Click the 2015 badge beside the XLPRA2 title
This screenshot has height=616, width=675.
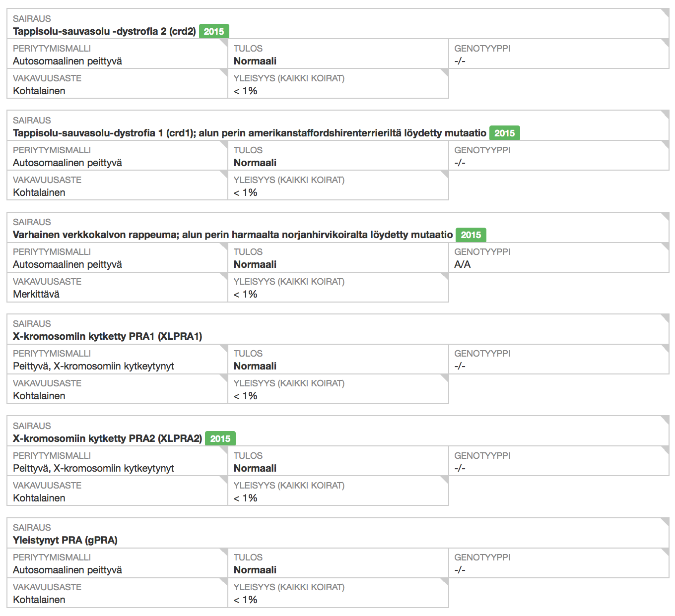point(220,438)
